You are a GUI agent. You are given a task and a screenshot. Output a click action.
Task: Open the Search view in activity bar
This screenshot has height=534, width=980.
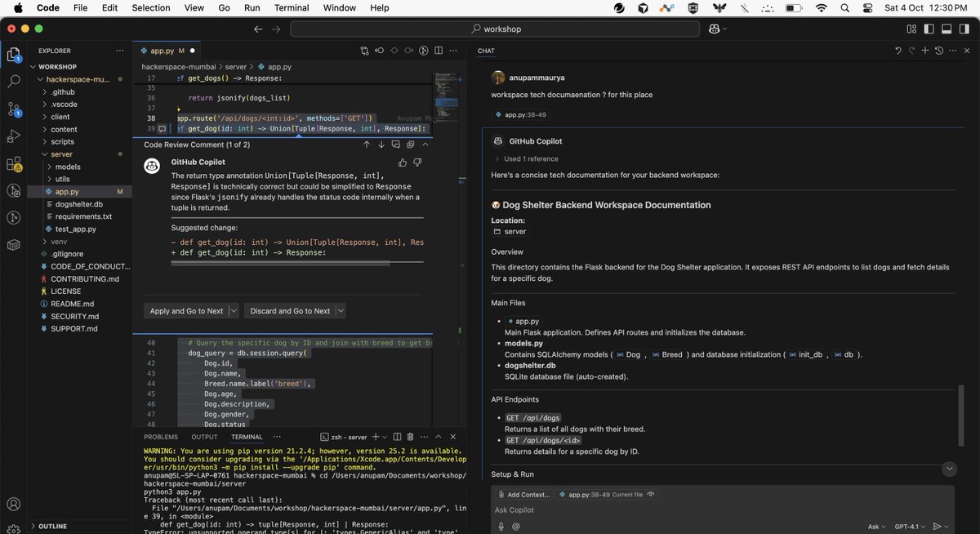[x=13, y=82]
